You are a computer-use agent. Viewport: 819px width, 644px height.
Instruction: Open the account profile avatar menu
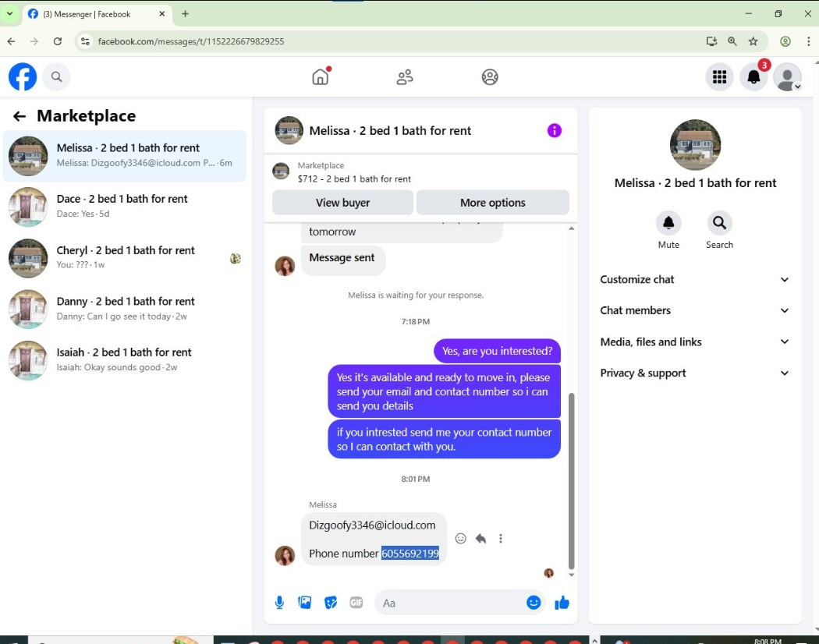coord(787,76)
